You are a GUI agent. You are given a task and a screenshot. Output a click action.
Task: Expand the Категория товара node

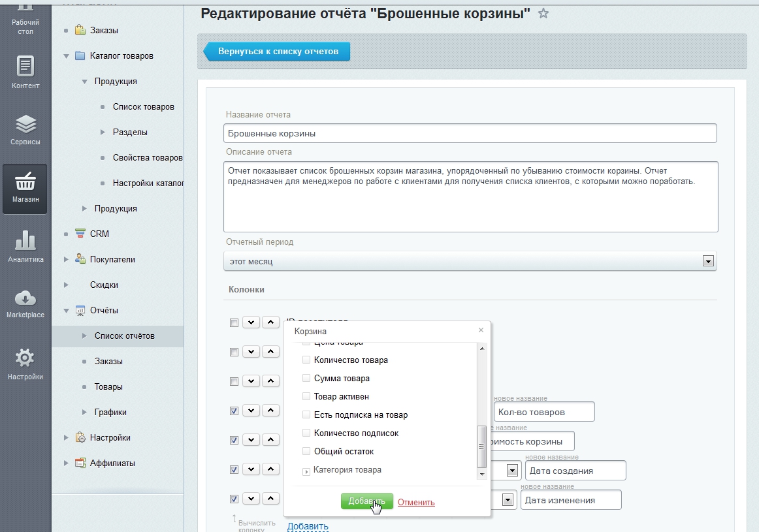pos(306,471)
